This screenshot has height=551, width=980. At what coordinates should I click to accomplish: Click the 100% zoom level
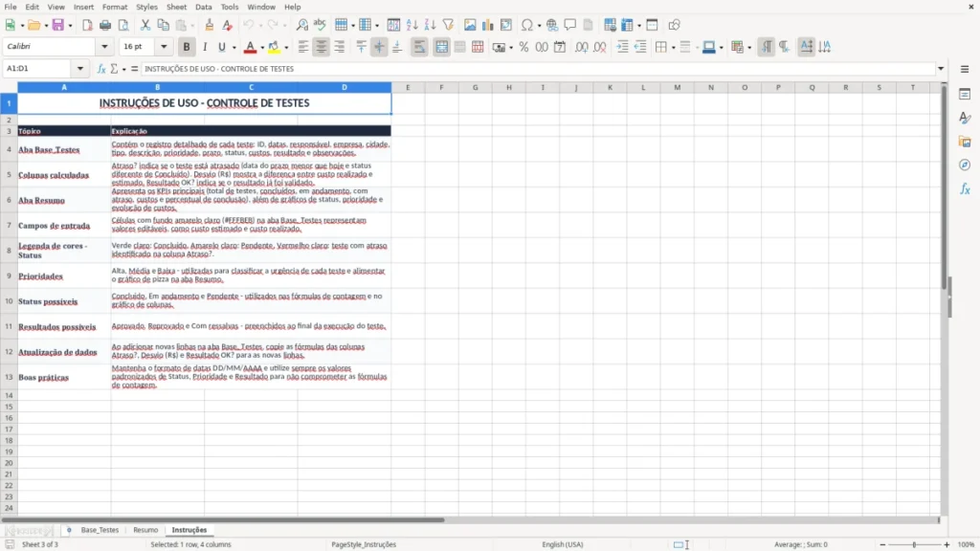tap(967, 544)
